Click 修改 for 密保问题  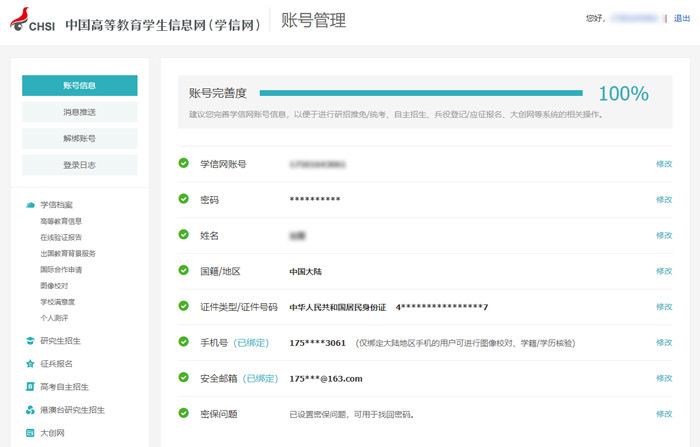(664, 414)
